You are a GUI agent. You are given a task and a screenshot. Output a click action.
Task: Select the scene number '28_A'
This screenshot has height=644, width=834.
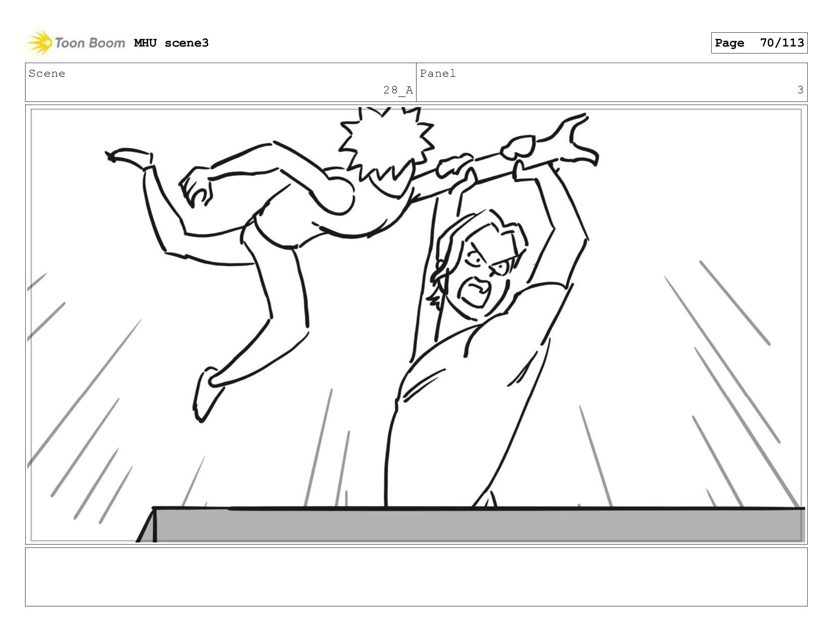pyautogui.click(x=398, y=90)
